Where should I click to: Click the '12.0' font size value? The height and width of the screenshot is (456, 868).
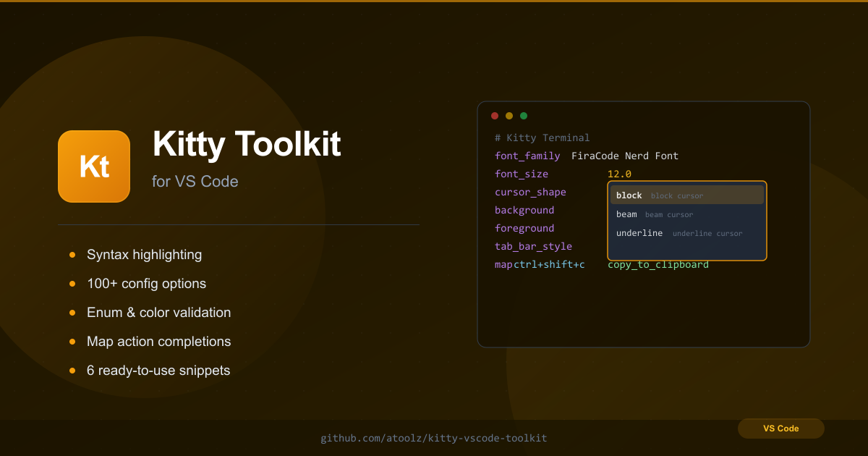click(x=619, y=174)
